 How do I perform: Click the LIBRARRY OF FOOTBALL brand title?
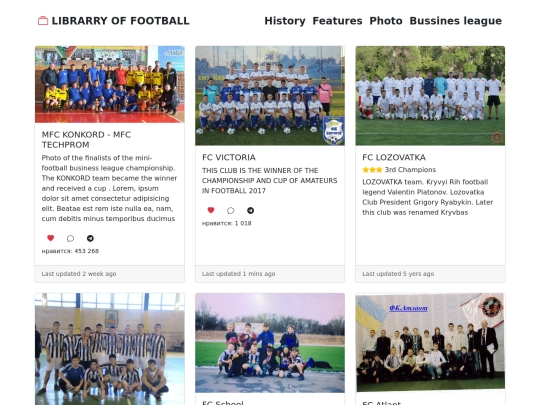pos(121,21)
